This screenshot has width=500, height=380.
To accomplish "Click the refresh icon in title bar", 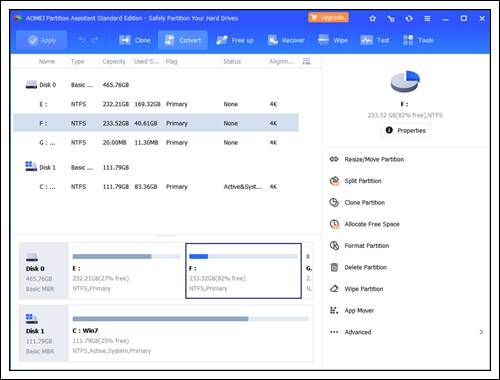I will 409,19.
